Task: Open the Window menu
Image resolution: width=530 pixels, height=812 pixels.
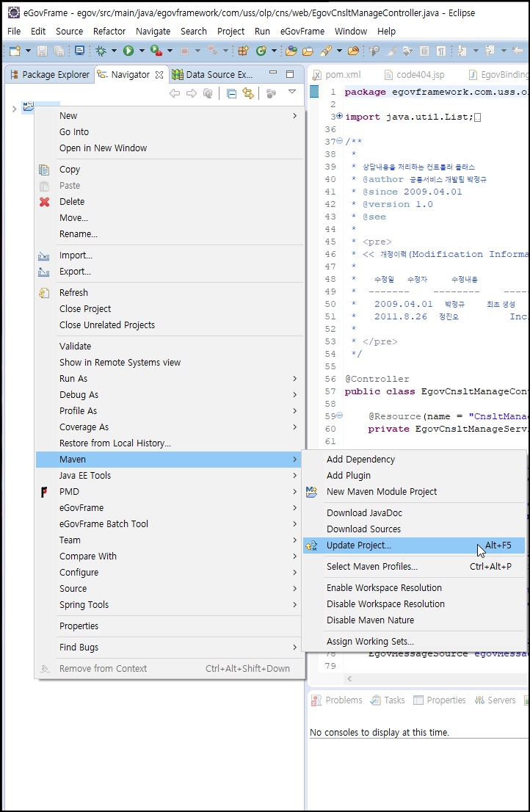Action: 350,31
